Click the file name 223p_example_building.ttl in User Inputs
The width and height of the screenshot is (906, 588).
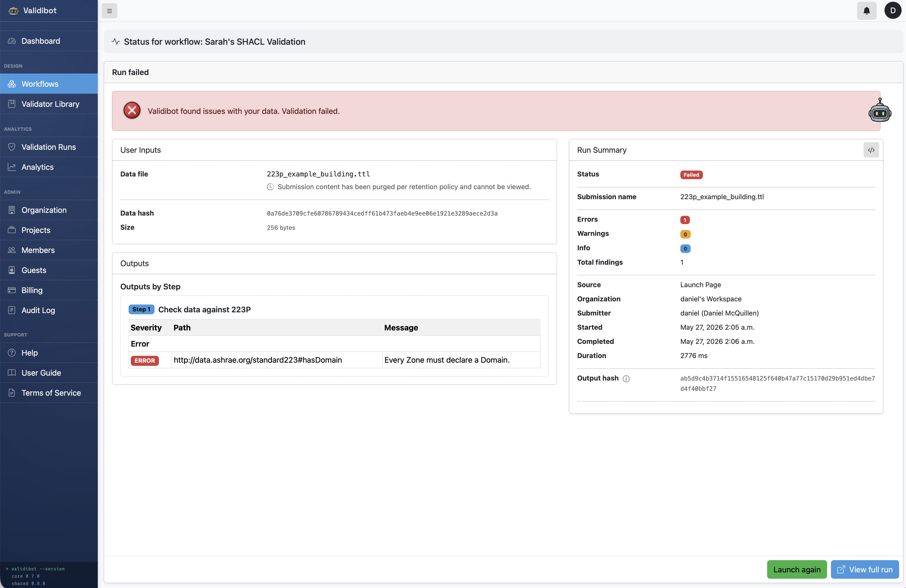(318, 174)
